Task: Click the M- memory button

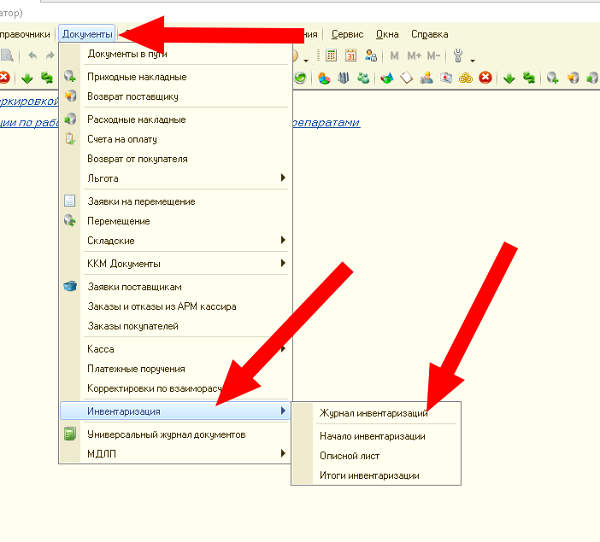Action: pyautogui.click(x=435, y=56)
